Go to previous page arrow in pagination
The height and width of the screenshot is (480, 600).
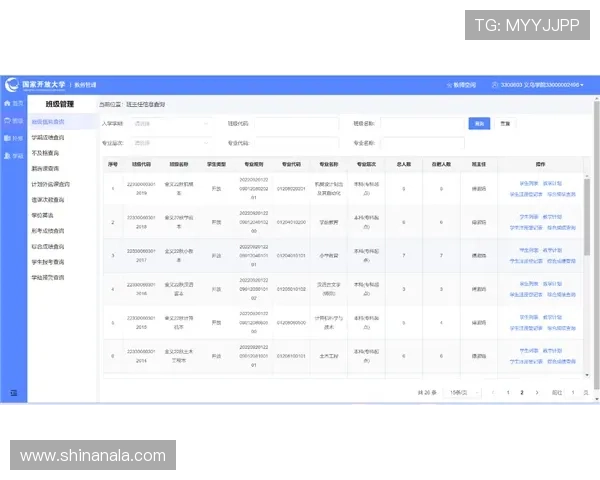pos(492,393)
